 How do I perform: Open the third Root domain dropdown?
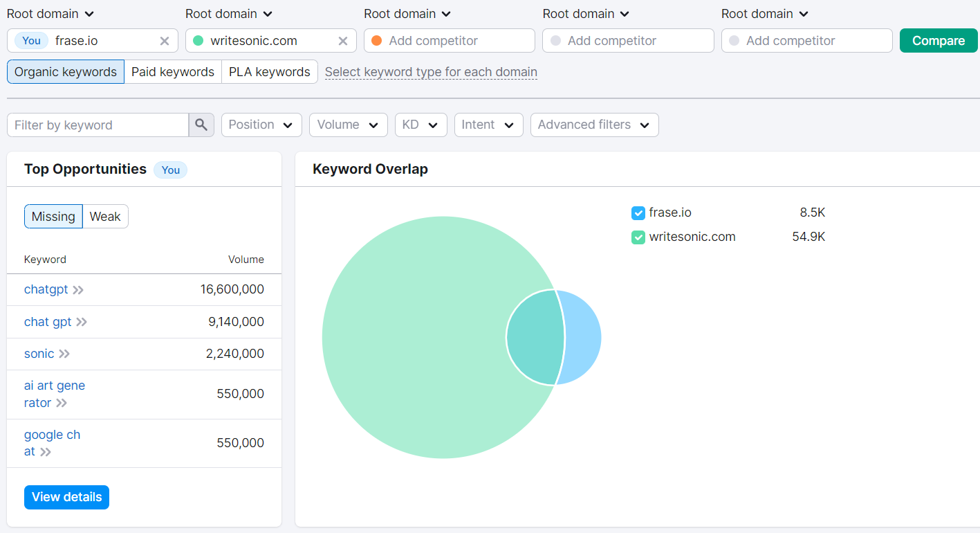point(407,14)
